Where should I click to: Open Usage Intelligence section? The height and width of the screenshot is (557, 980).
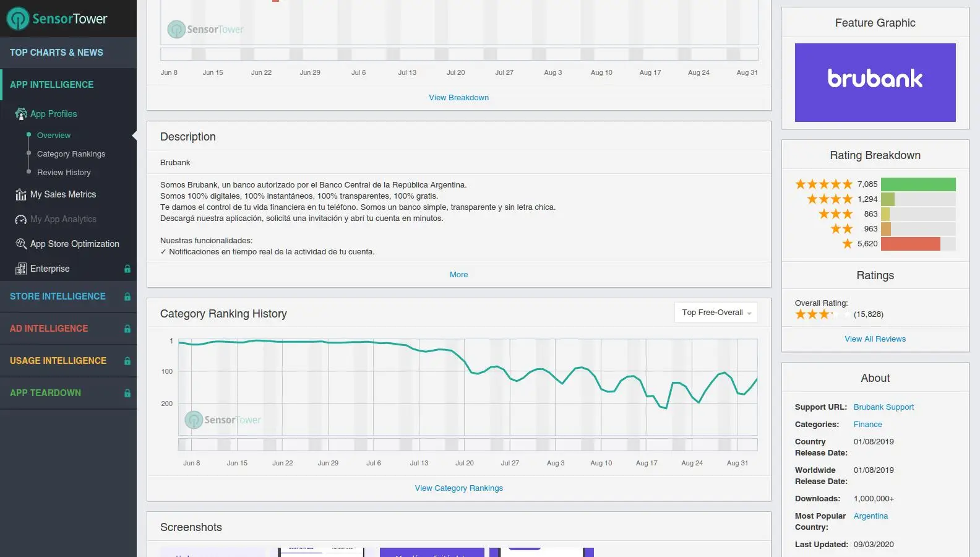click(x=68, y=361)
